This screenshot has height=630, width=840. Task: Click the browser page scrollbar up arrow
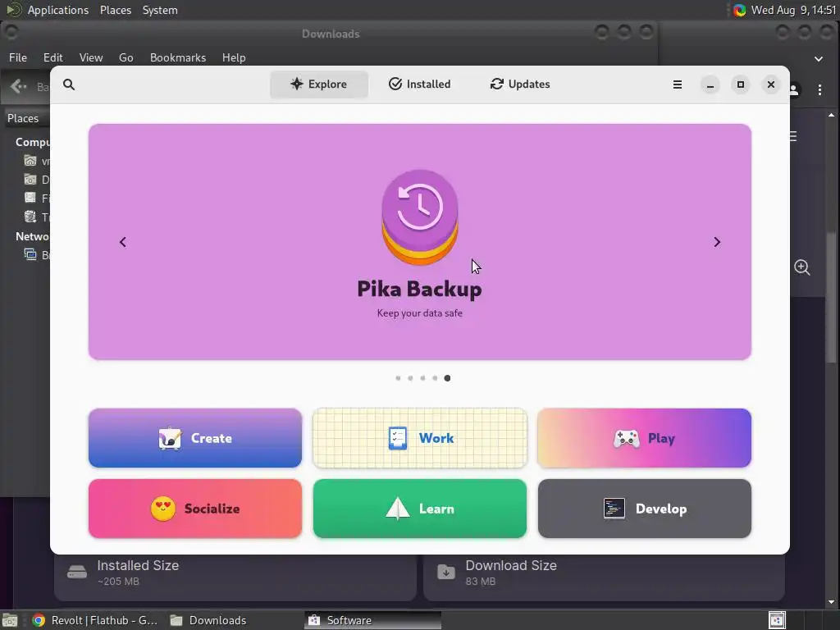coord(832,115)
